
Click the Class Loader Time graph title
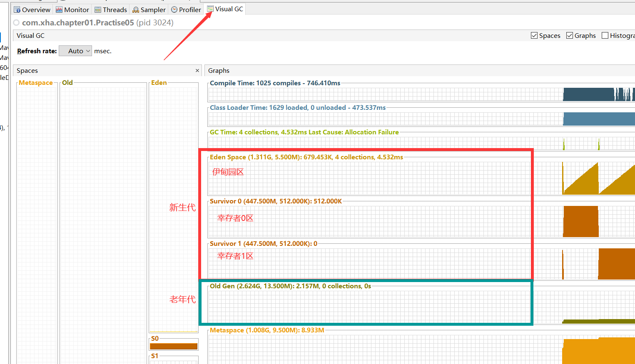(298, 108)
